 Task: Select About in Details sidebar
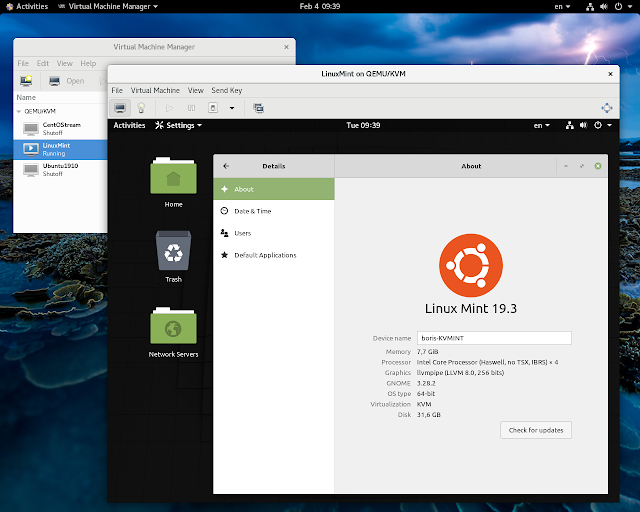click(273, 189)
